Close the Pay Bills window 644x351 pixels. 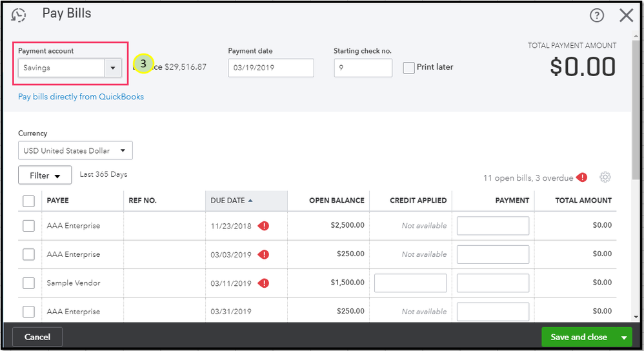[x=626, y=15]
